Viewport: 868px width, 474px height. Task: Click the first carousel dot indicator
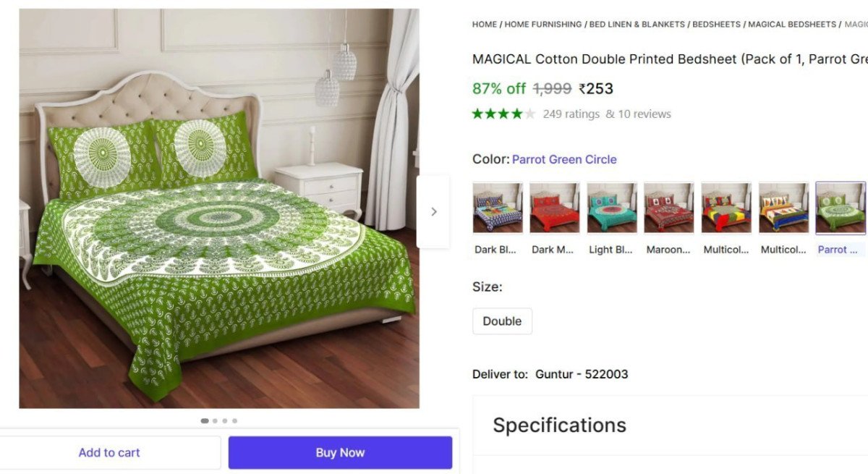204,420
